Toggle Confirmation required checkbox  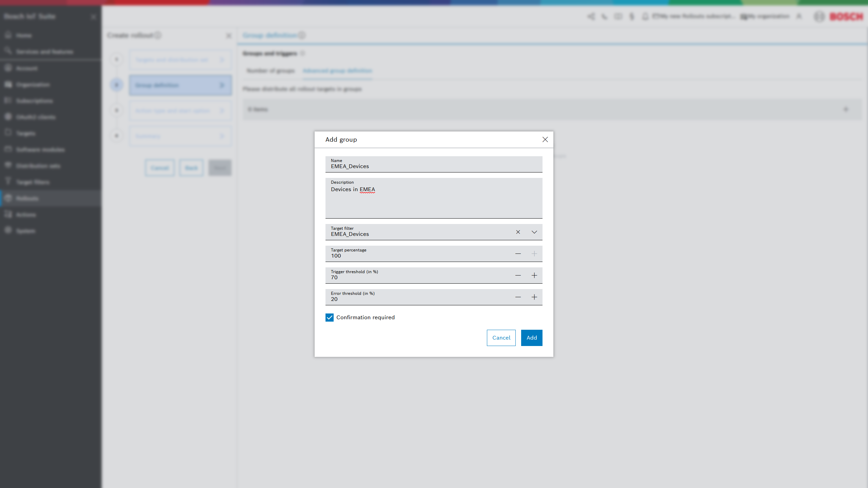(x=330, y=317)
